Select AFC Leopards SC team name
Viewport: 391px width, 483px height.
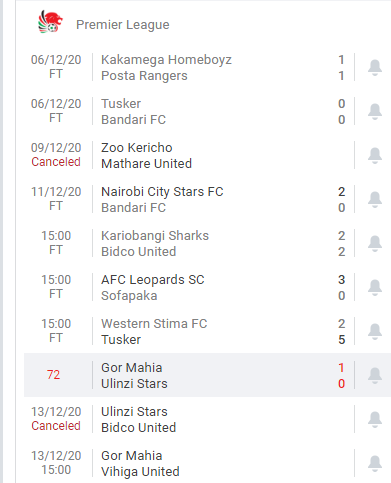[153, 280]
